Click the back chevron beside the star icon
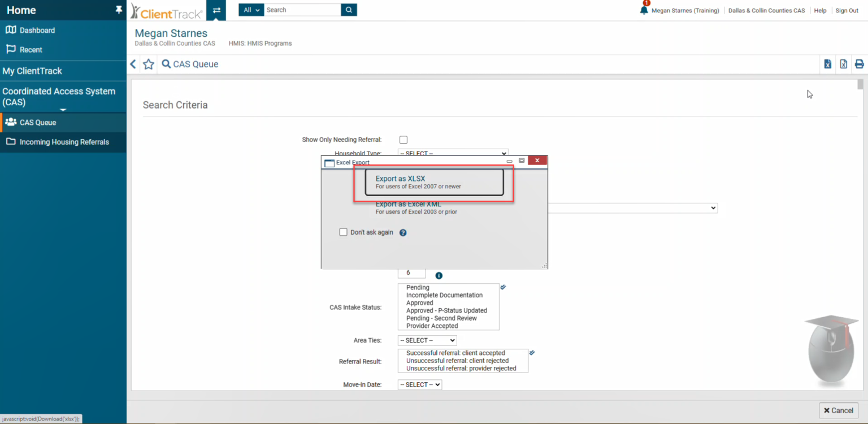Image resolution: width=868 pixels, height=424 pixels. point(133,64)
